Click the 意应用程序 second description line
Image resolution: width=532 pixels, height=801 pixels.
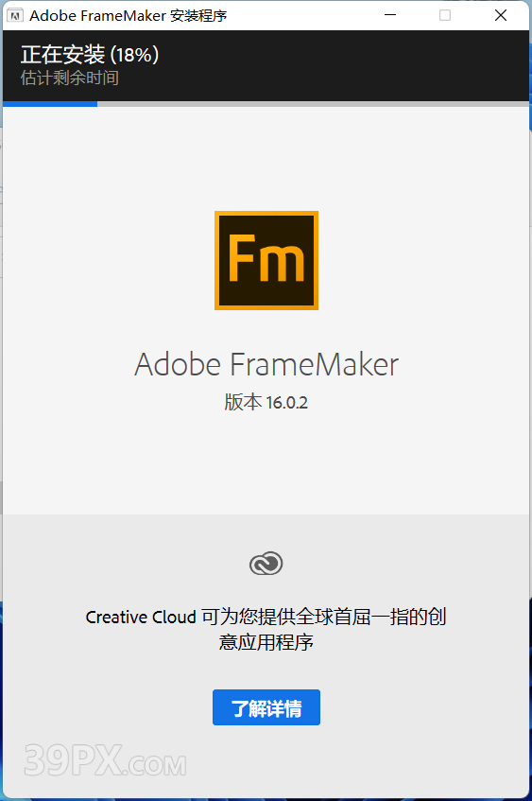click(x=266, y=642)
